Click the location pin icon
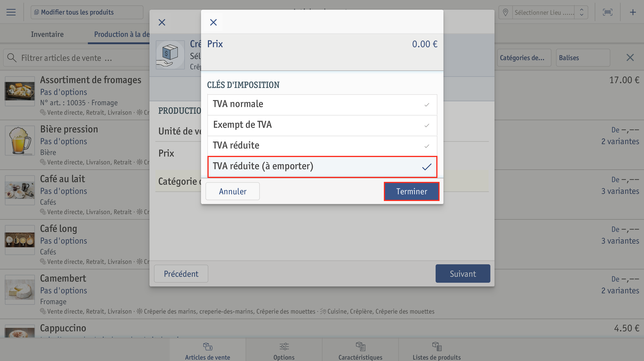The image size is (644, 361). (x=506, y=12)
